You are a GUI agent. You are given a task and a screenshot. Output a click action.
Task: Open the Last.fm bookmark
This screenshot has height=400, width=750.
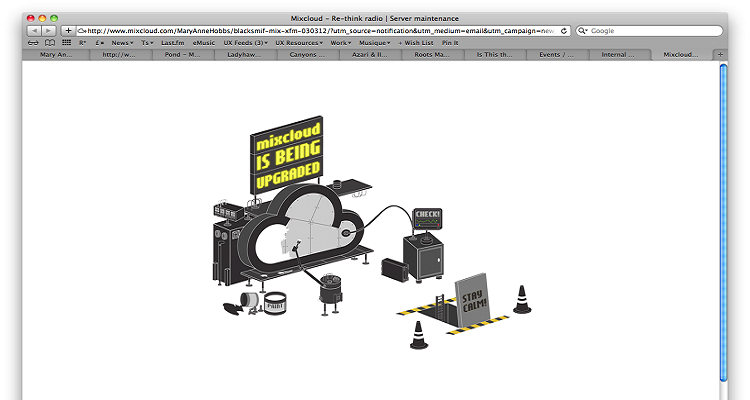pyautogui.click(x=173, y=43)
